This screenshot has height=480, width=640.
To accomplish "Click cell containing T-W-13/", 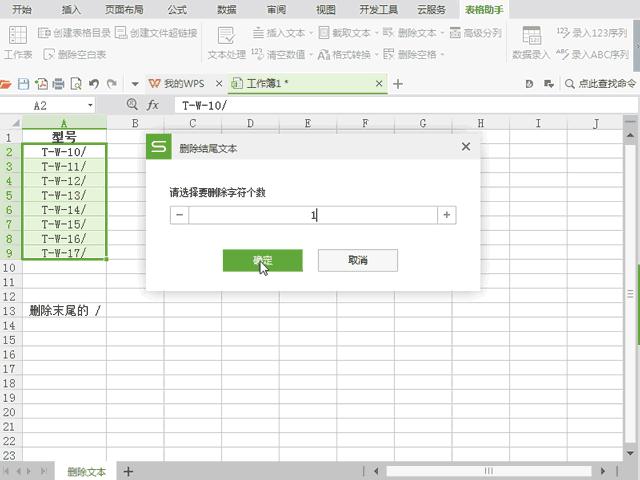I will pos(64,195).
